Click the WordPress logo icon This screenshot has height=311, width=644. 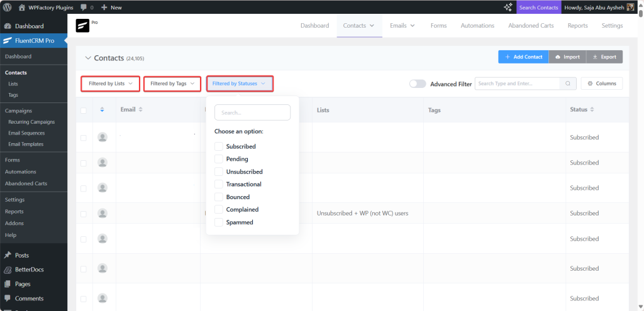7,7
